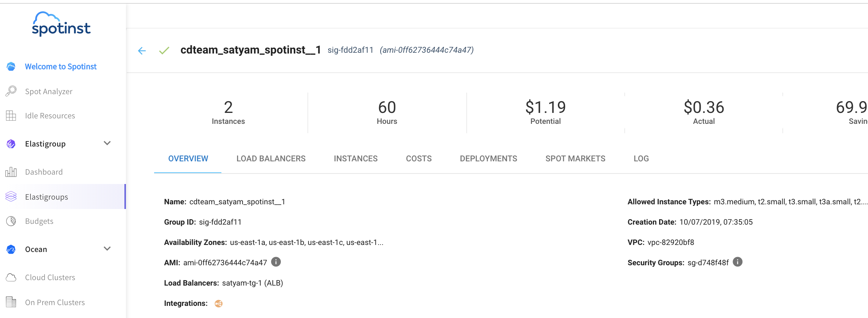Go back using the arrow icon
Screen dimensions: 868x318
pos(142,51)
